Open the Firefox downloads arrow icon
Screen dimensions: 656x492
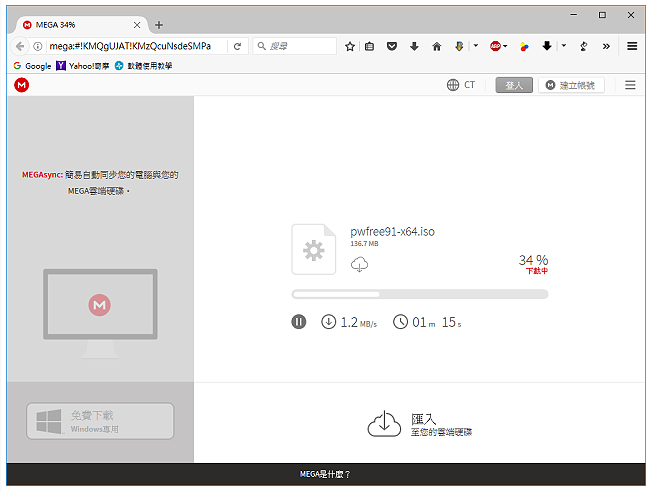(414, 46)
